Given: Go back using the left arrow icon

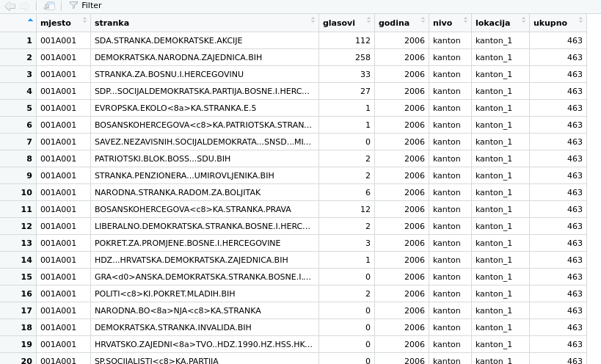Looking at the screenshot, I should [x=10, y=6].
